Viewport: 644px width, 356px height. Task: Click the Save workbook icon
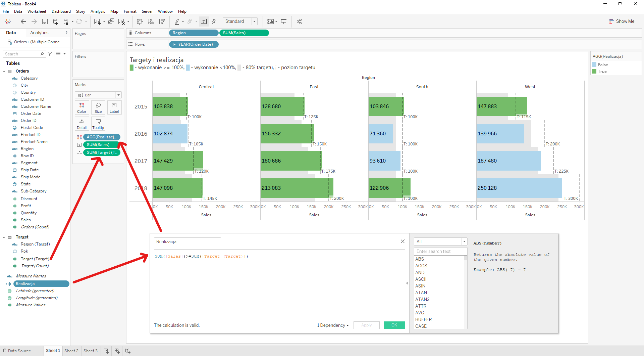(45, 21)
